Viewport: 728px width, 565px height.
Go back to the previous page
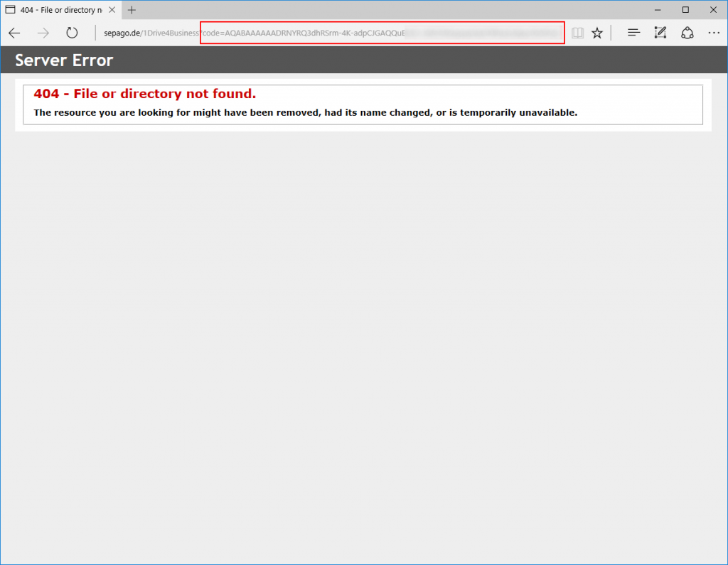[14, 33]
